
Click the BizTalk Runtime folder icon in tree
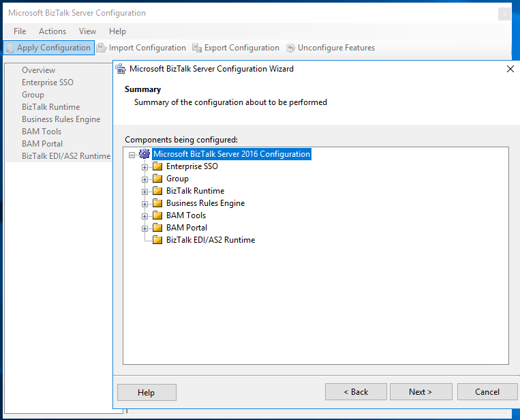(157, 191)
